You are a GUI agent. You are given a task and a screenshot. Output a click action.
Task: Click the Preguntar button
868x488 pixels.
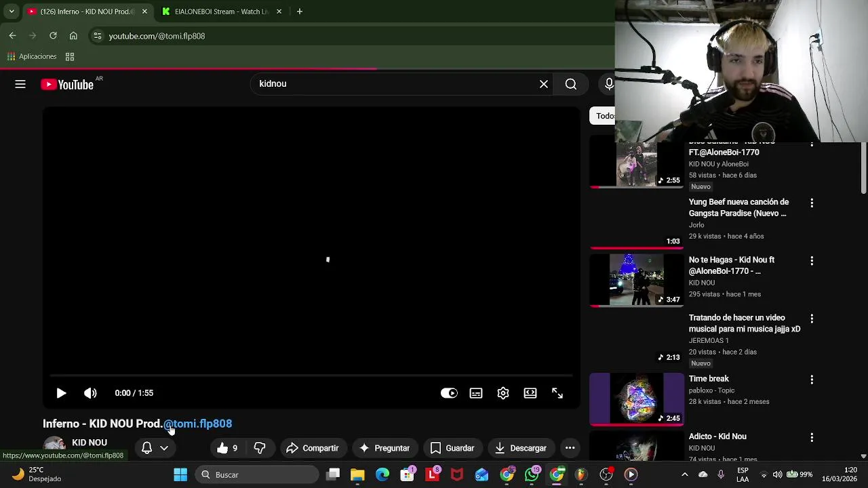384,448
